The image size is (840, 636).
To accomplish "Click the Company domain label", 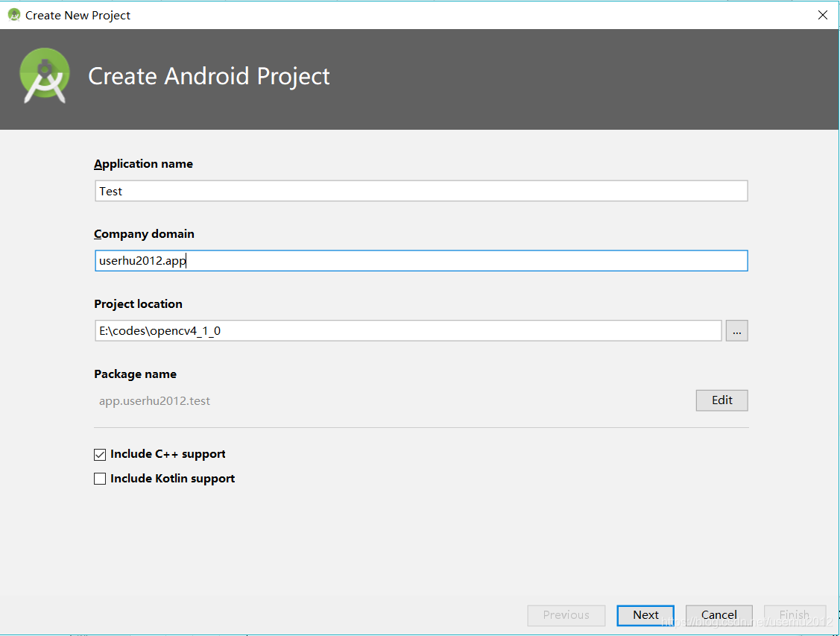I will coord(144,233).
